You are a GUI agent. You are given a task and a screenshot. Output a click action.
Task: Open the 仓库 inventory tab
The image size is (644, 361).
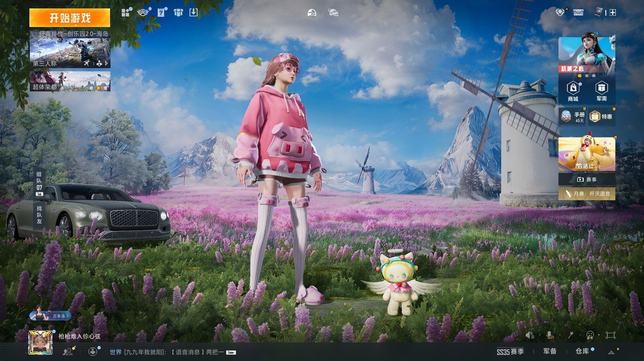click(x=582, y=351)
